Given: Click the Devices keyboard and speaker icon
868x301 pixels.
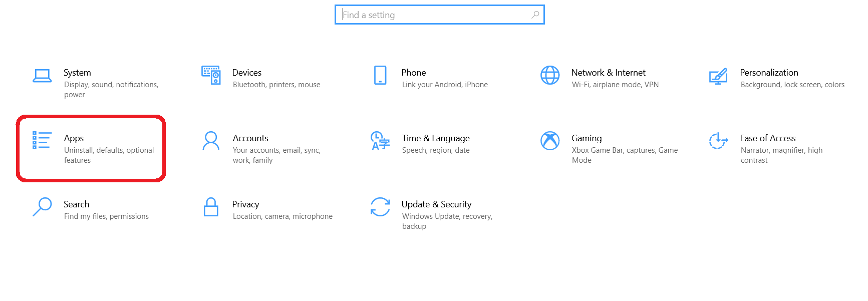Looking at the screenshot, I should tap(211, 75).
